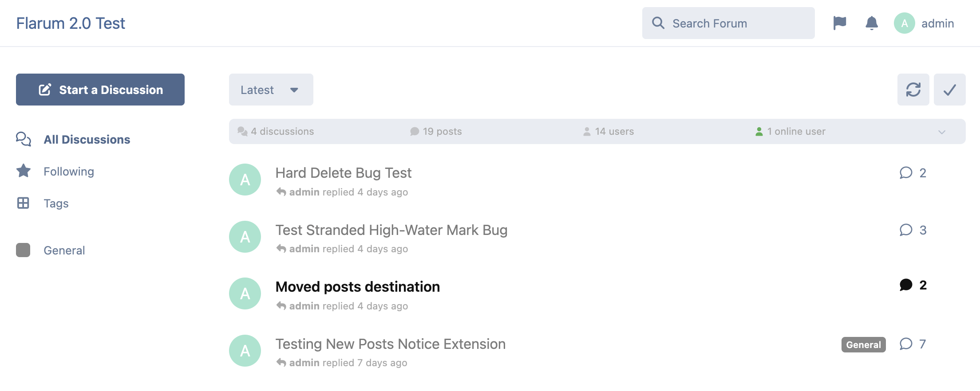
Task: Open the admin user menu
Action: click(x=924, y=23)
